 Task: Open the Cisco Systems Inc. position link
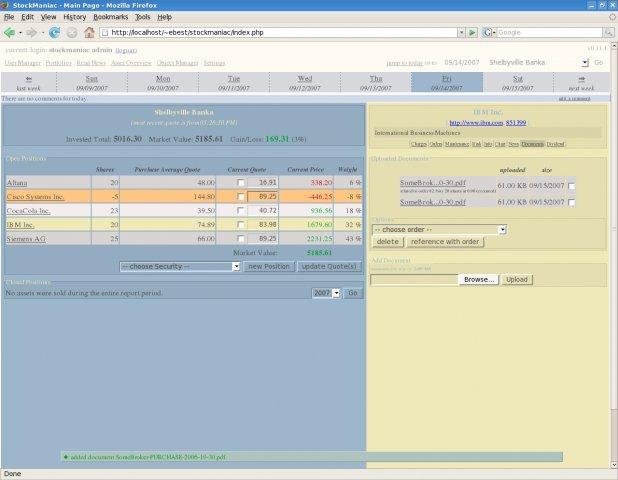tap(35, 197)
